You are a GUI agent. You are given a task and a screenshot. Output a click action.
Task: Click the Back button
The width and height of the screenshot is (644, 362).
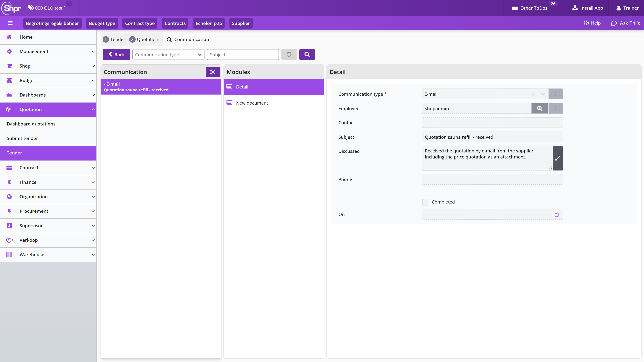[x=116, y=55]
